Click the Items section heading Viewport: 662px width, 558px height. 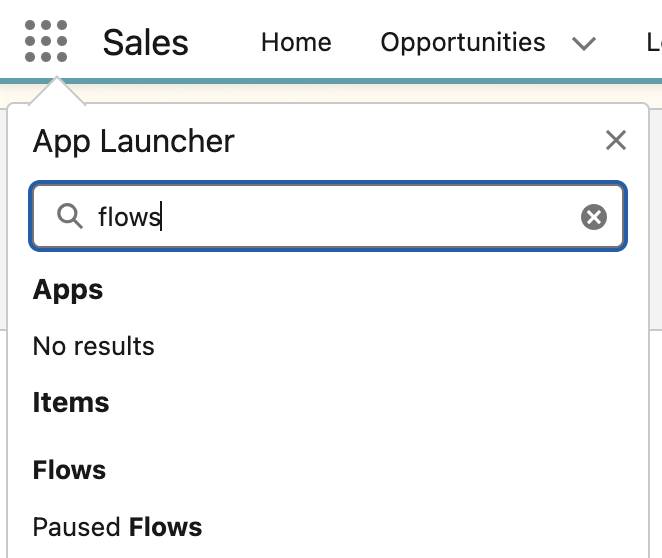tap(71, 402)
